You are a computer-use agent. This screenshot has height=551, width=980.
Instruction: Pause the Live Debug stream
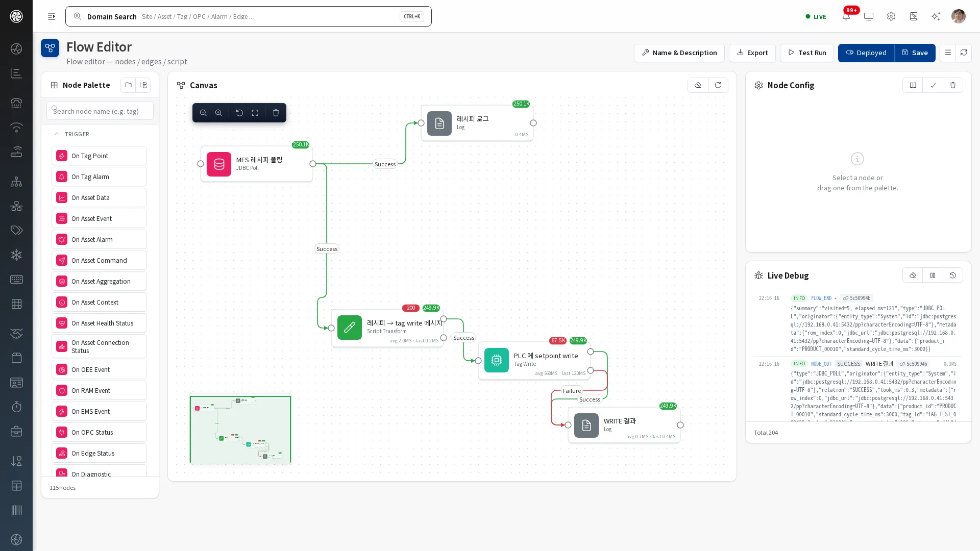933,275
